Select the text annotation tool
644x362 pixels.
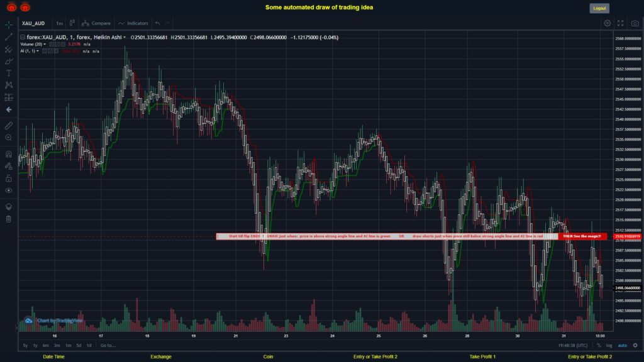[9, 74]
